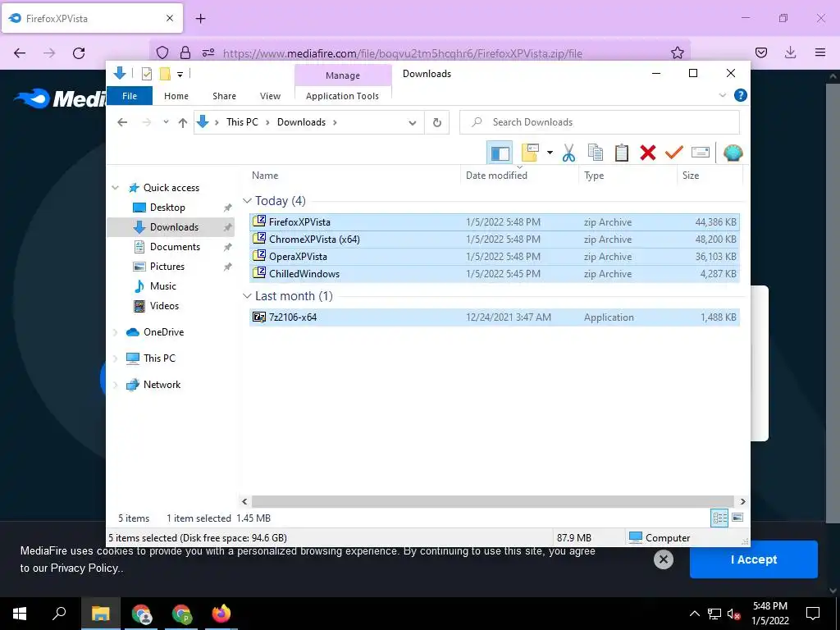Select the 7z2106-x64 application
The image size is (840, 630).
coord(495,317)
